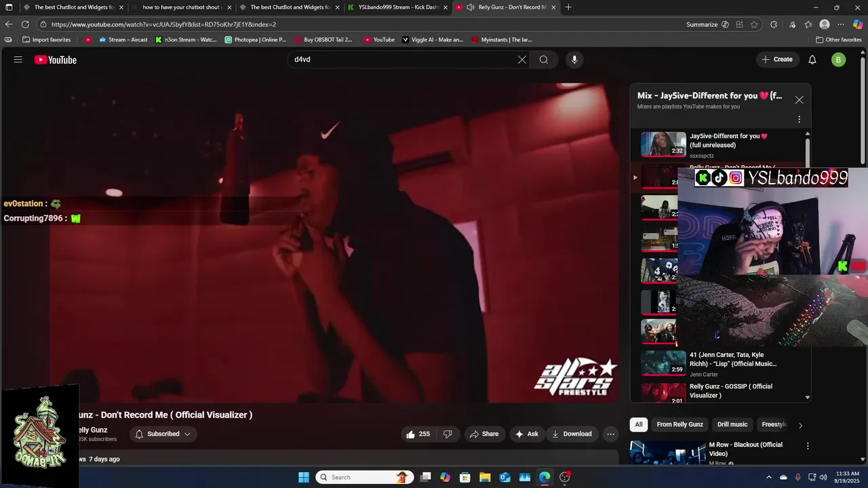Screen dimensions: 868x488
Task: Open YouTube notifications bell
Action: click(812, 60)
